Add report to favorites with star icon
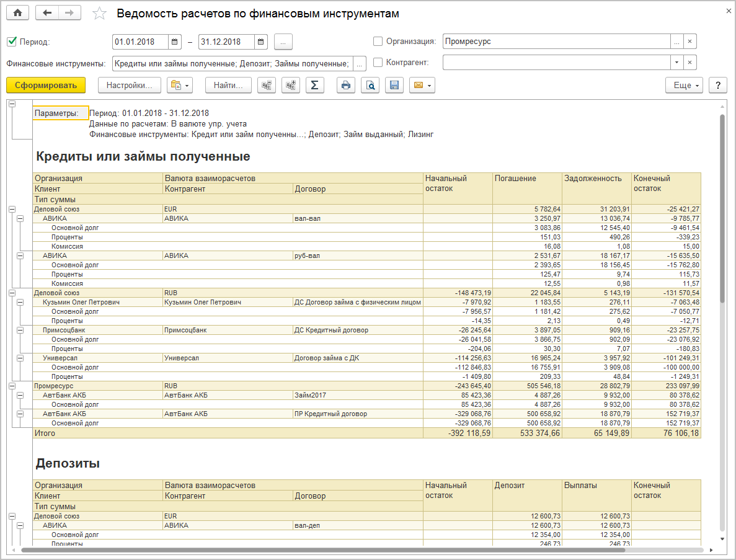The height and width of the screenshot is (560, 736). (x=99, y=14)
